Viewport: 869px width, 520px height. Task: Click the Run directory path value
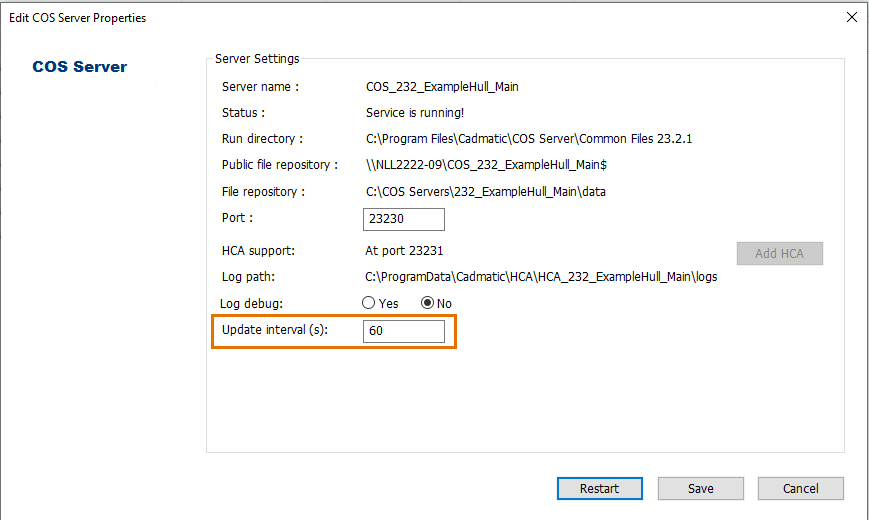pyautogui.click(x=528, y=139)
